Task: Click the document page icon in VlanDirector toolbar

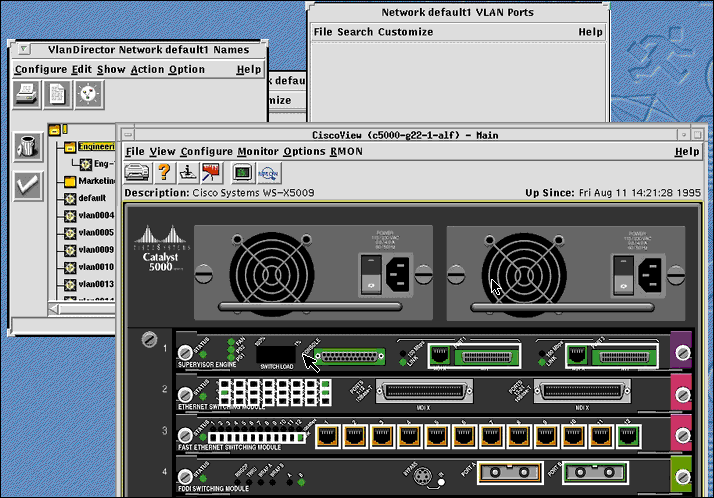Action: (x=57, y=94)
